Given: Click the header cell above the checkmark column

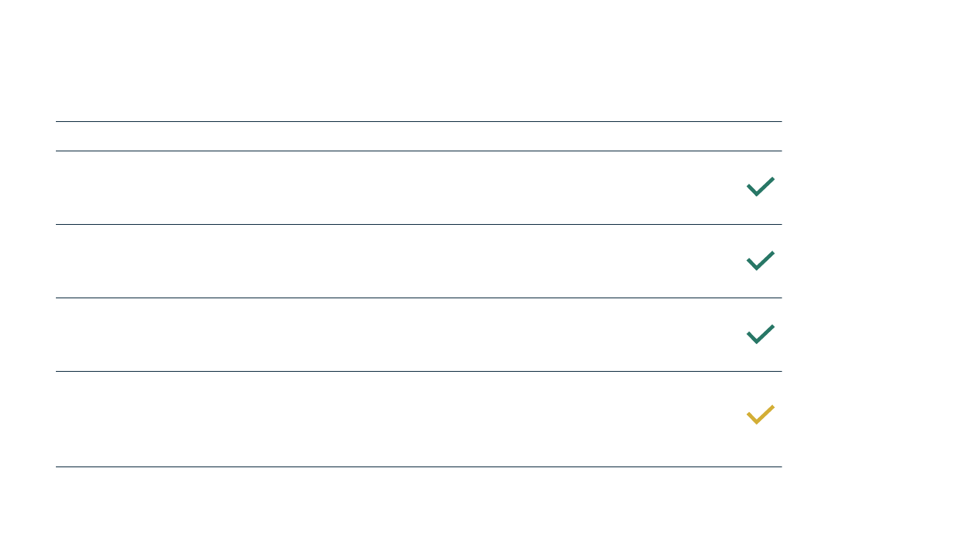Looking at the screenshot, I should [x=760, y=137].
